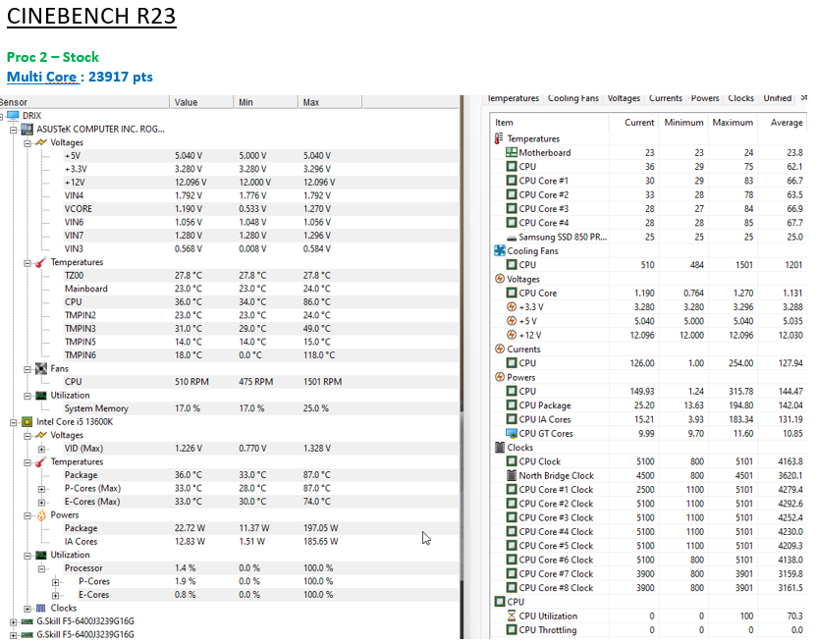Click the Utilization icon under ASUSTeK node
The width and height of the screenshot is (817, 644).
click(40, 396)
